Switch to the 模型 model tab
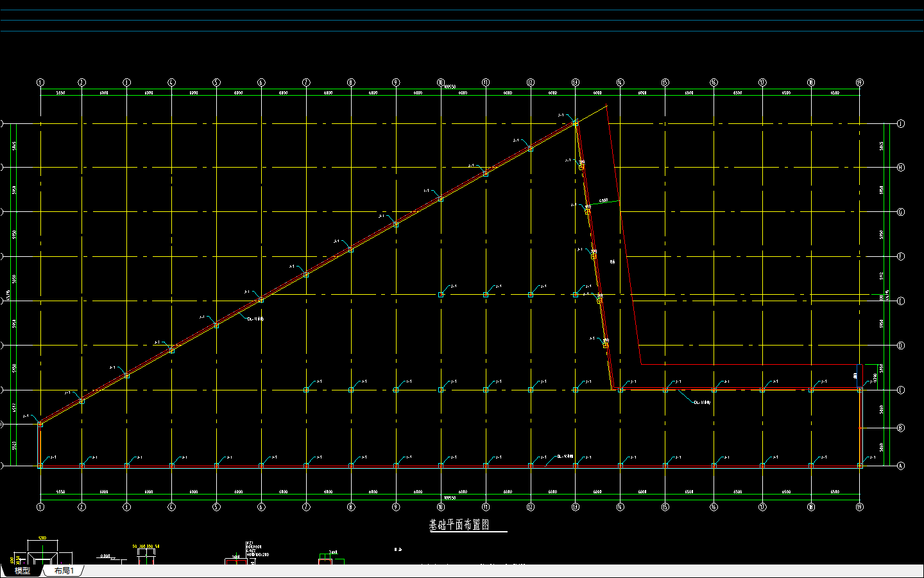 22,571
